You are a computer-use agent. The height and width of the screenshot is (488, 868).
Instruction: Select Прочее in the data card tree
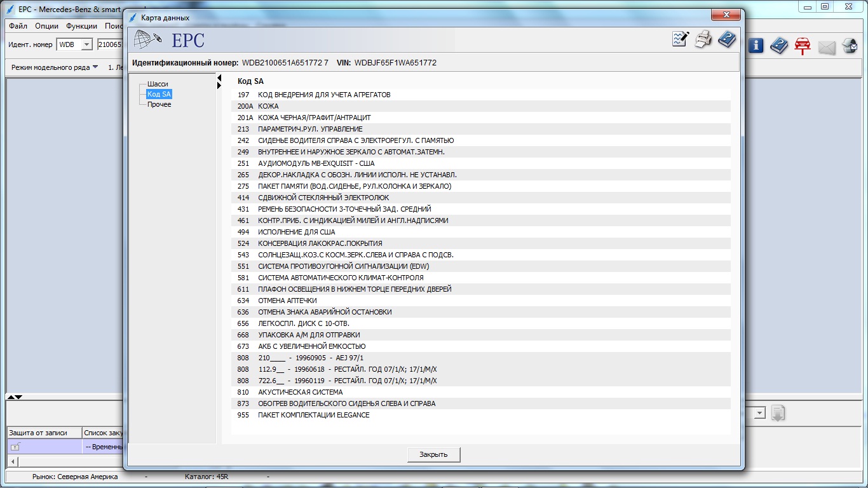pos(159,104)
